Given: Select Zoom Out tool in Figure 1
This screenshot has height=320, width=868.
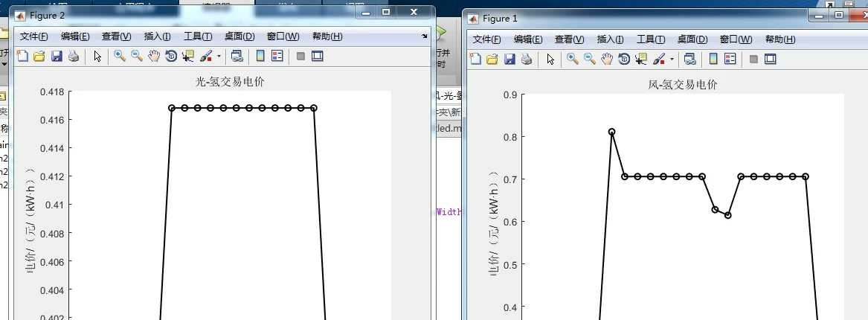Looking at the screenshot, I should (590, 59).
